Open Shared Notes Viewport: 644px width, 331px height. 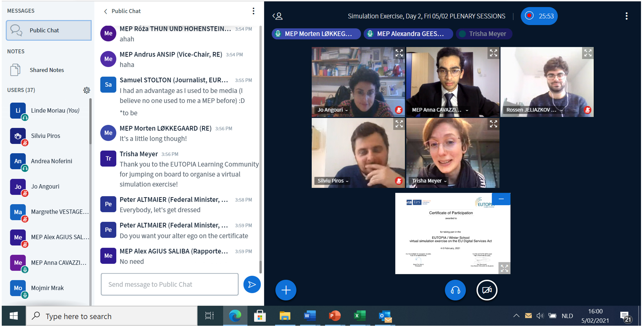(x=47, y=70)
